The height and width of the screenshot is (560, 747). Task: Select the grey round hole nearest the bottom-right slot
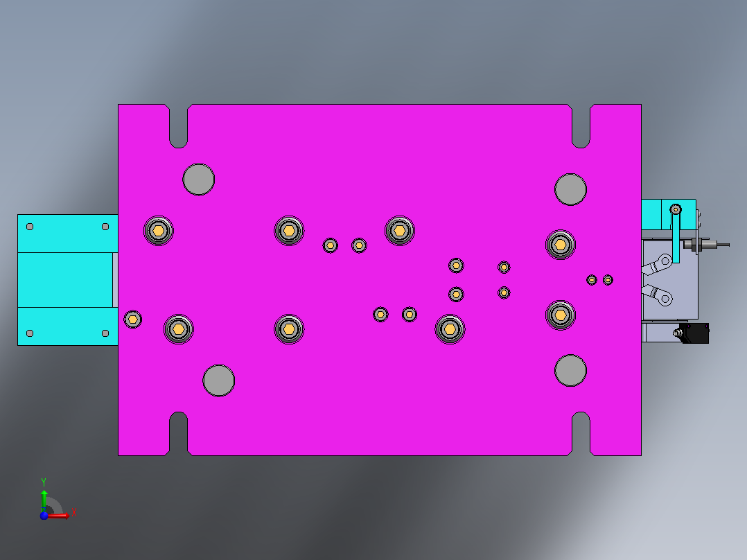point(571,370)
